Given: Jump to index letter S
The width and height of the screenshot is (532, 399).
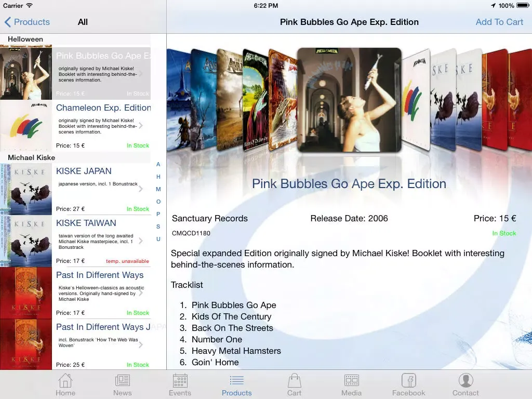Looking at the screenshot, I should (x=158, y=227).
